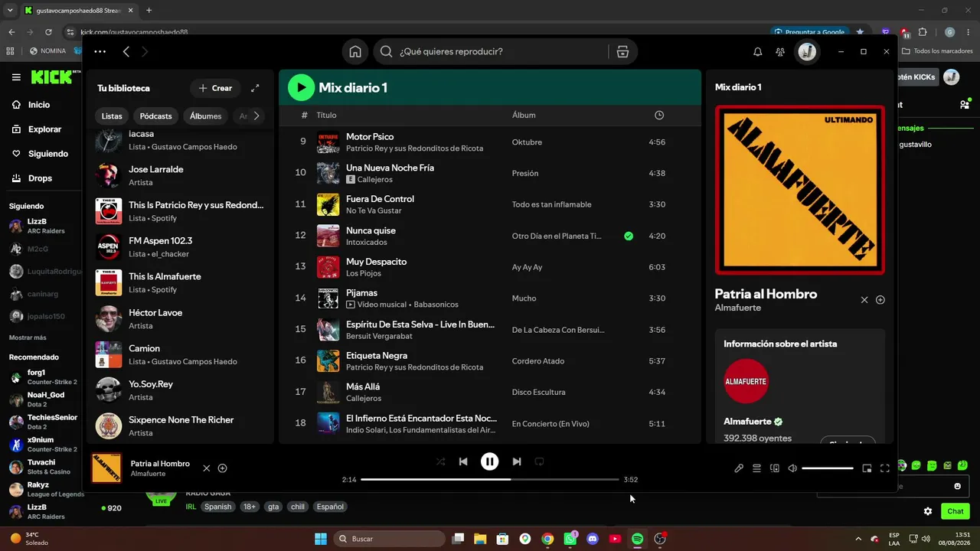Open WhatsApp from the taskbar

tap(570, 539)
